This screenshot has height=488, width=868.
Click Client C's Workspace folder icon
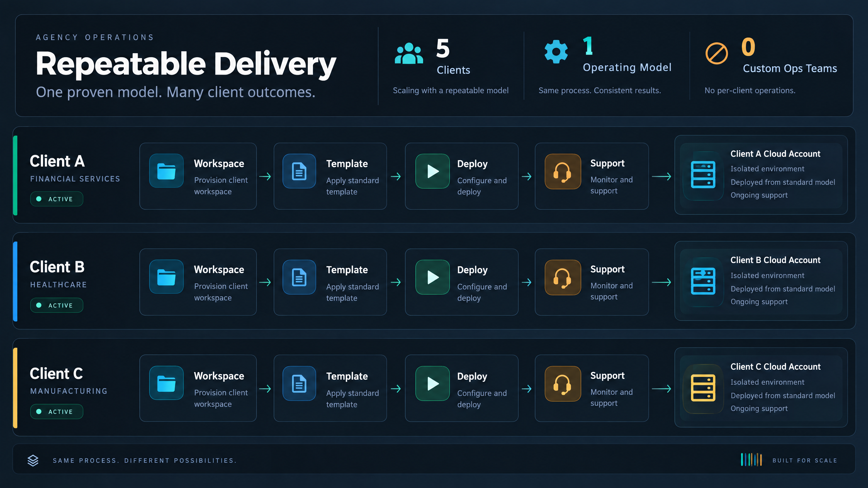pyautogui.click(x=166, y=383)
